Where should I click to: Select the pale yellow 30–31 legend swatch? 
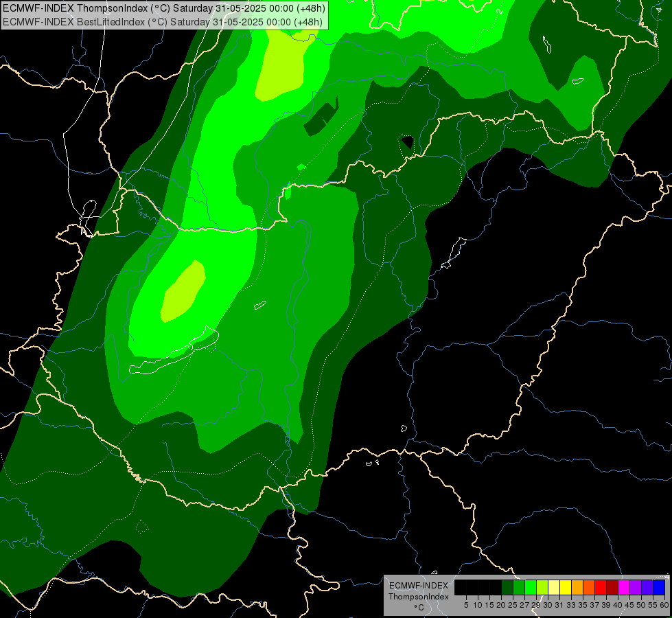[x=554, y=587]
